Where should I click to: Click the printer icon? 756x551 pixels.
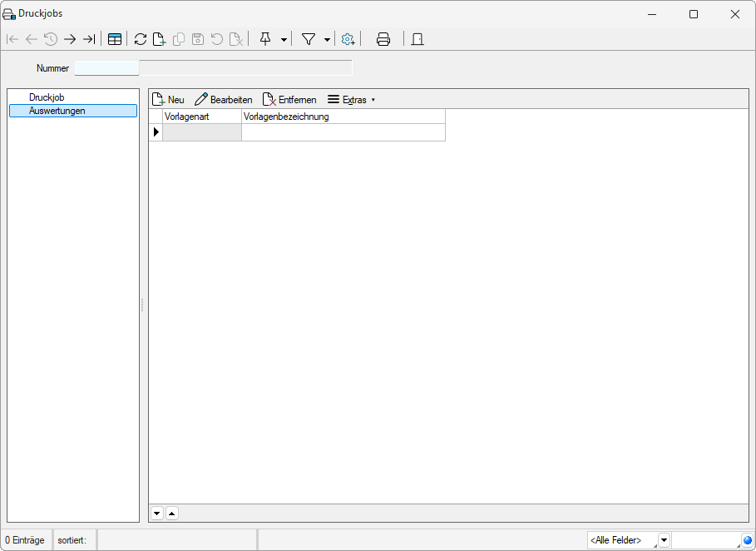(x=383, y=39)
